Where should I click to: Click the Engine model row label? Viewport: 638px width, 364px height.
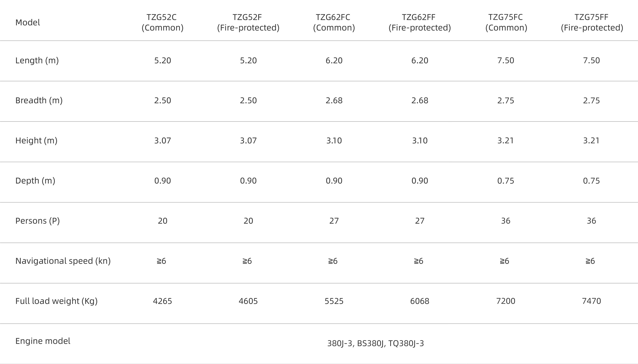point(43,341)
